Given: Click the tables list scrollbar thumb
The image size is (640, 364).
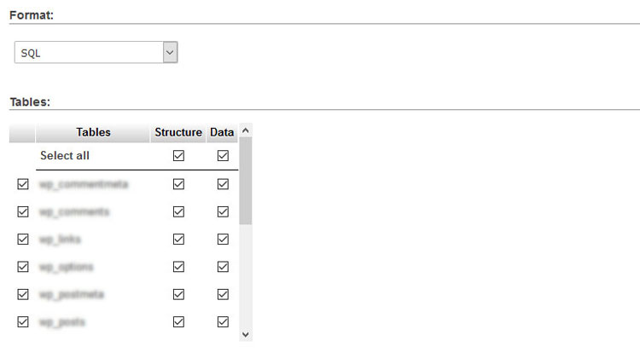Looking at the screenshot, I should [x=245, y=181].
